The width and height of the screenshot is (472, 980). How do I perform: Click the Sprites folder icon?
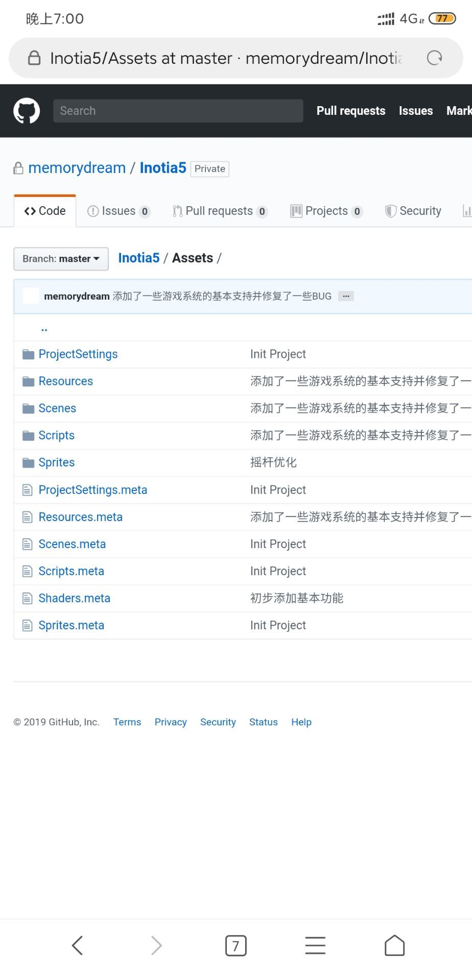[x=29, y=462]
